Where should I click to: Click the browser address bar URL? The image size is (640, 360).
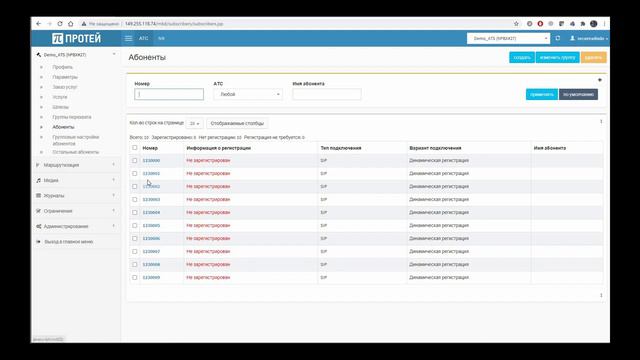[x=174, y=24]
